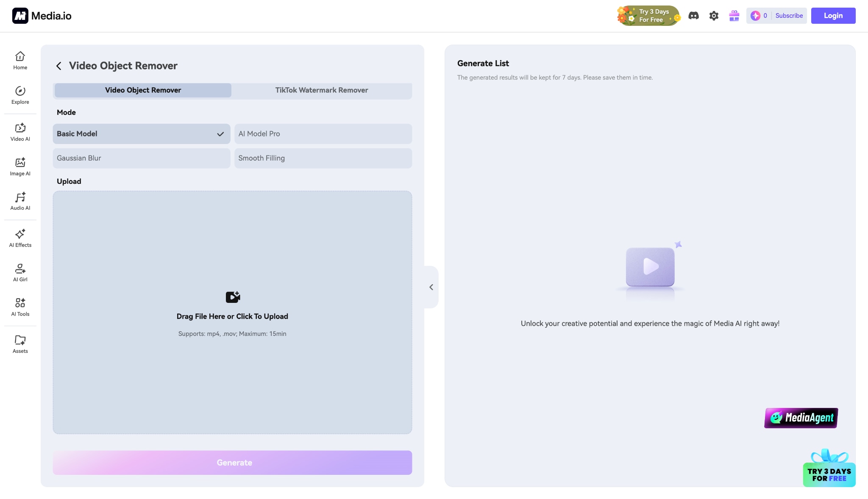The width and height of the screenshot is (868, 499).
Task: Click 'Unlock your creative potential' text
Action: 650,324
